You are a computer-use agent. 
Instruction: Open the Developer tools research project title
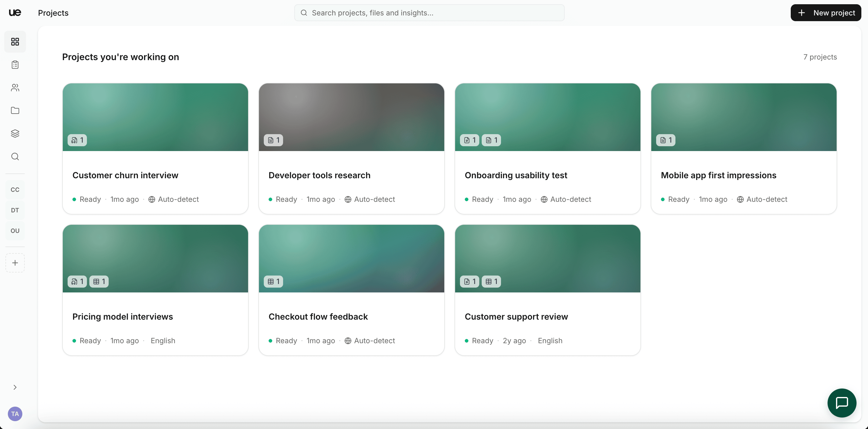click(x=319, y=176)
